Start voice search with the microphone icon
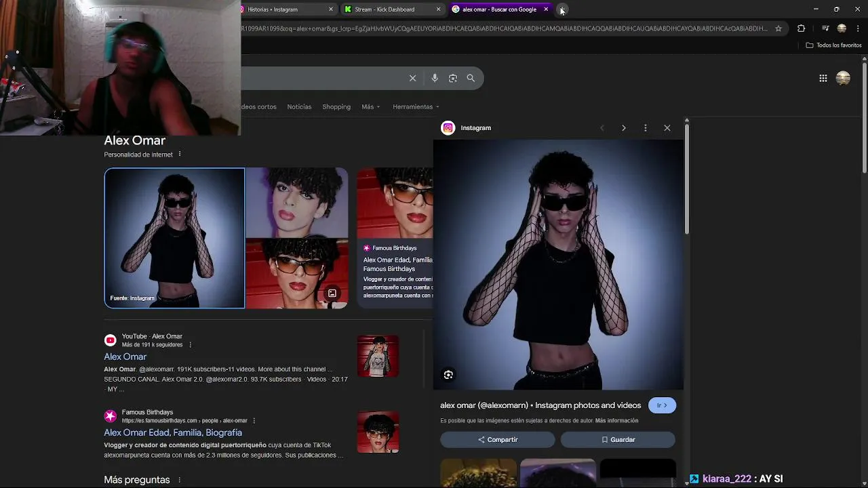The width and height of the screenshot is (868, 488). [435, 78]
